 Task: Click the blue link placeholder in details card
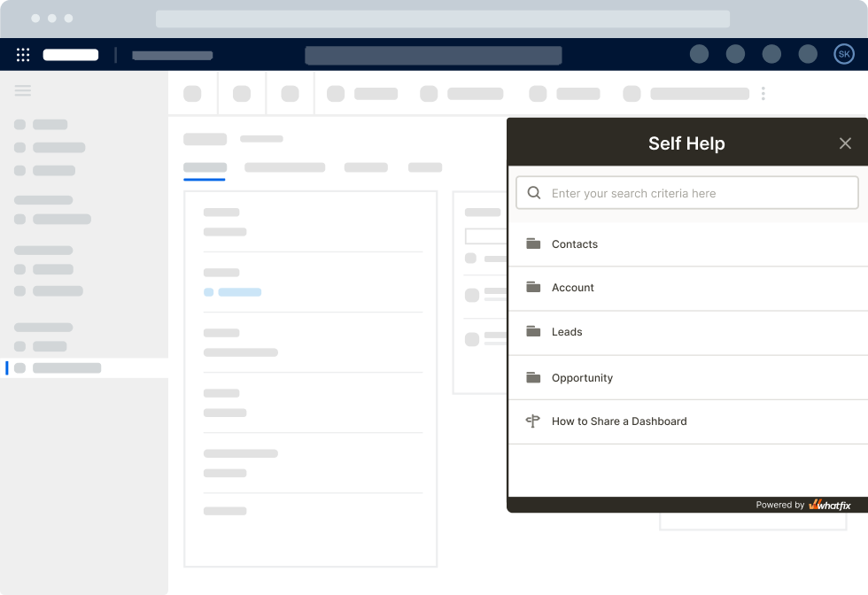click(x=239, y=292)
